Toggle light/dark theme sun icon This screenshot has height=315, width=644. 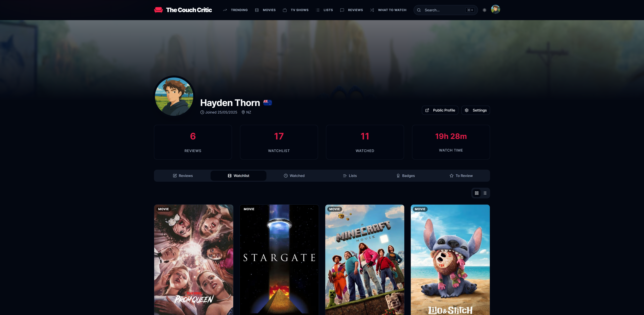pyautogui.click(x=484, y=10)
